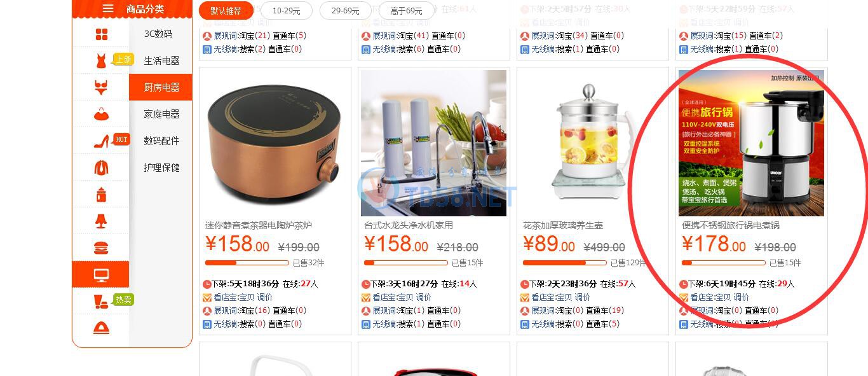868x376 pixels.
Task: Open the table lamp category icon
Action: tap(101, 221)
